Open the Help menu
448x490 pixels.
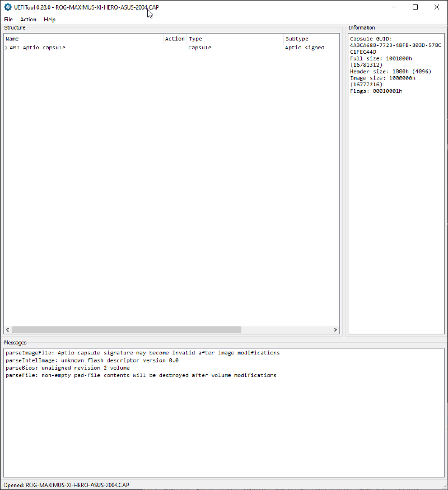pos(49,19)
